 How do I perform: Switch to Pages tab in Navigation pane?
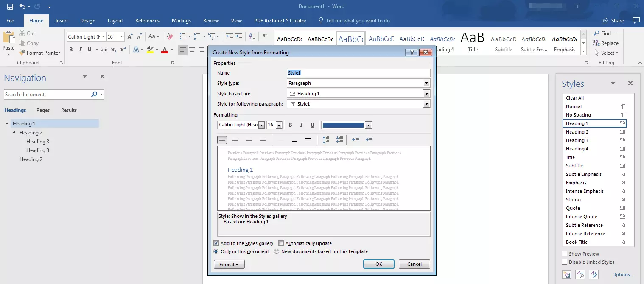[x=43, y=110]
